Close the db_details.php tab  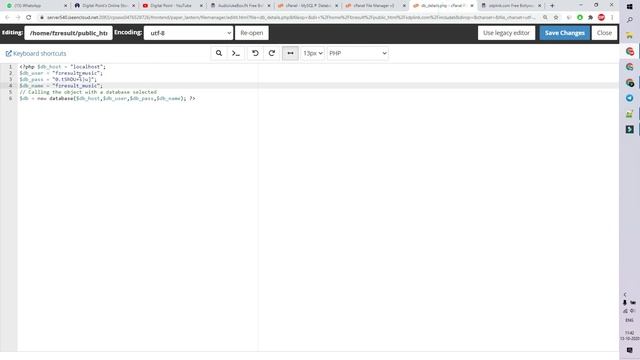(x=472, y=6)
